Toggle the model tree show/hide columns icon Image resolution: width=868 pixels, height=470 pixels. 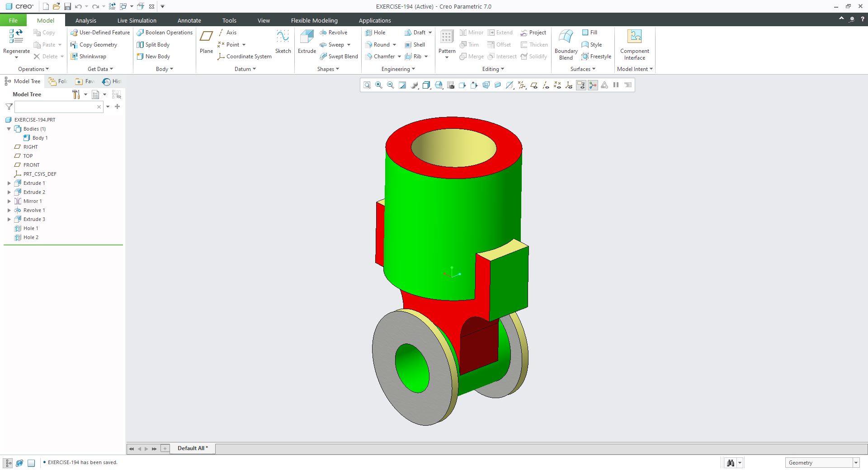pyautogui.click(x=116, y=94)
